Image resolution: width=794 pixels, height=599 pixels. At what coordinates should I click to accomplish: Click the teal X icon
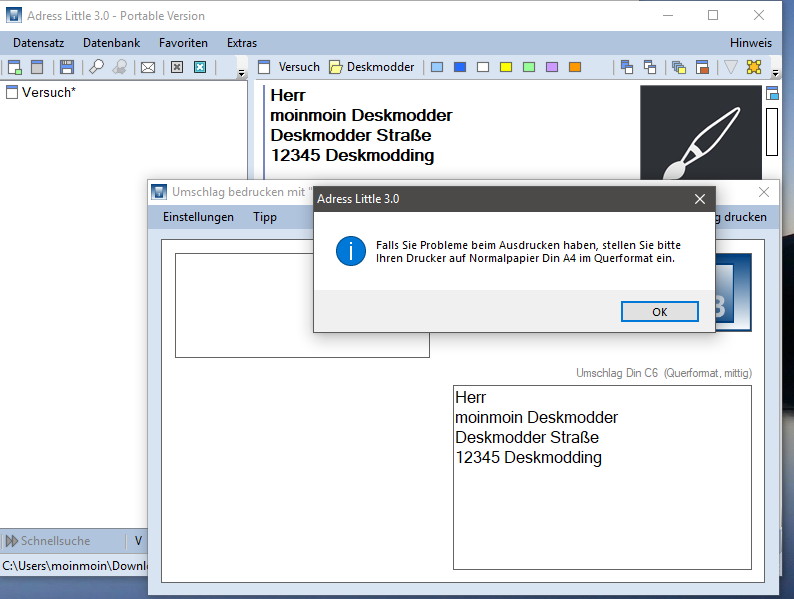pos(200,67)
